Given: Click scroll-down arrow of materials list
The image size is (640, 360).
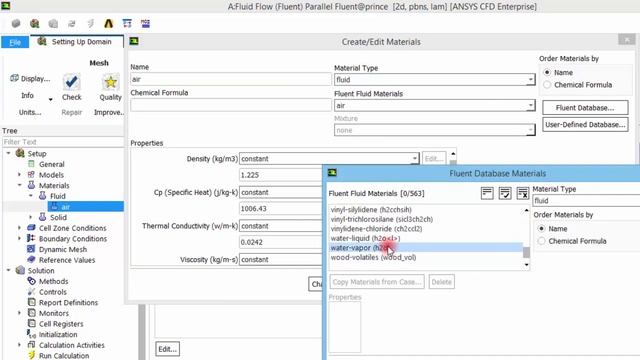Looking at the screenshot, I should (526, 265).
